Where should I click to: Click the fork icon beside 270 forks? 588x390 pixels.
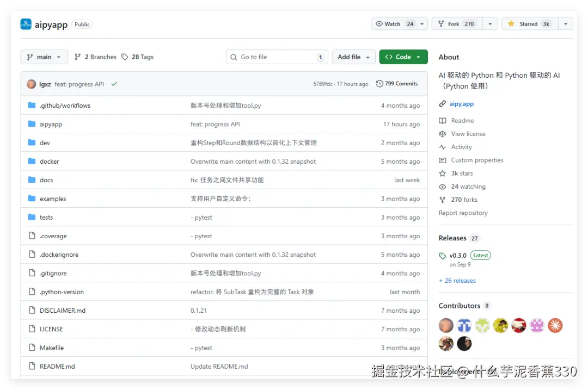443,200
